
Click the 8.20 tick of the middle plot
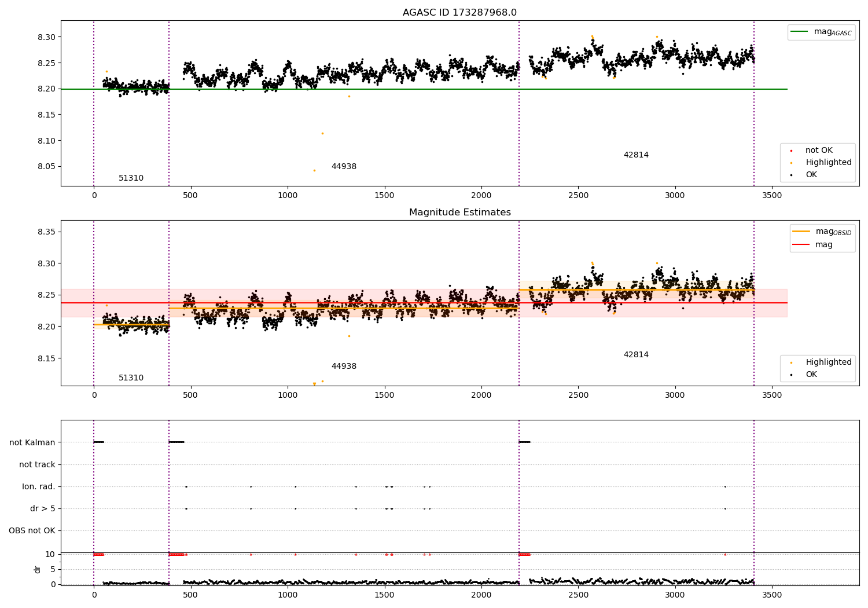[46, 327]
